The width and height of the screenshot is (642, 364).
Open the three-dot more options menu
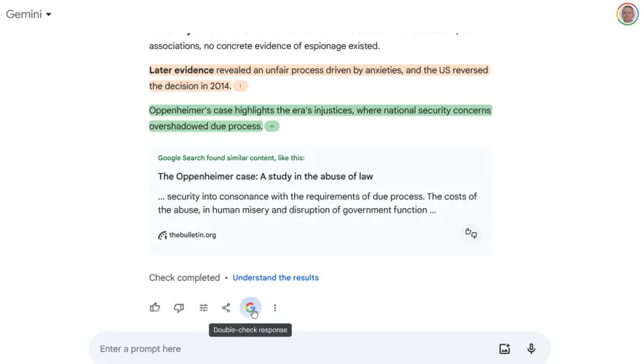coord(275,308)
